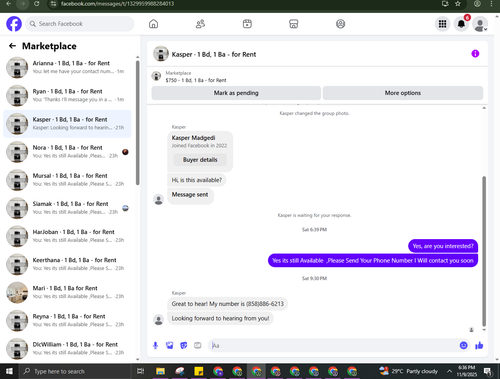Open the Notifications bell
The height and width of the screenshot is (379, 500).
[461, 24]
